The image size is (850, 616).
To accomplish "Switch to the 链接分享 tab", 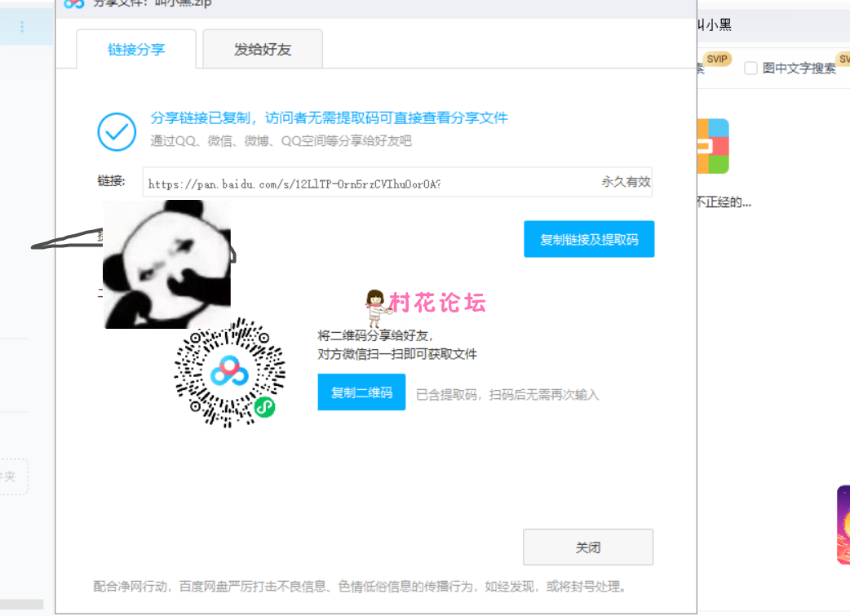I will pos(136,49).
